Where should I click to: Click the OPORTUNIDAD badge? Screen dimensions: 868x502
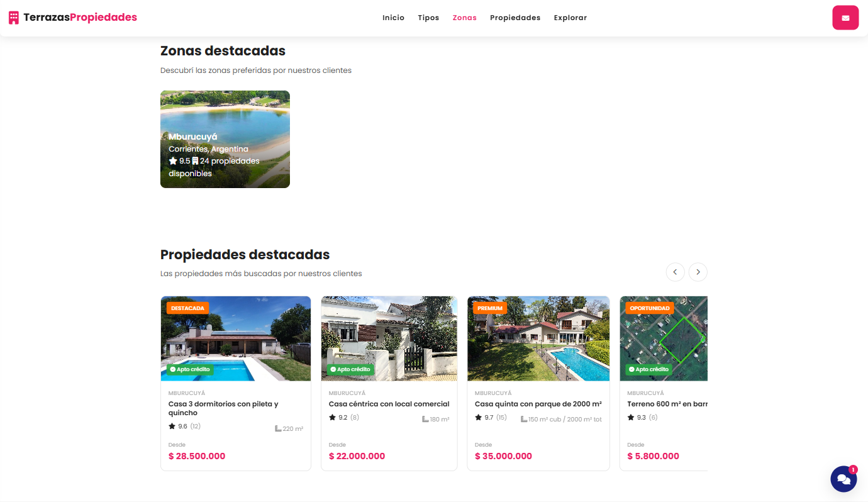[650, 308]
